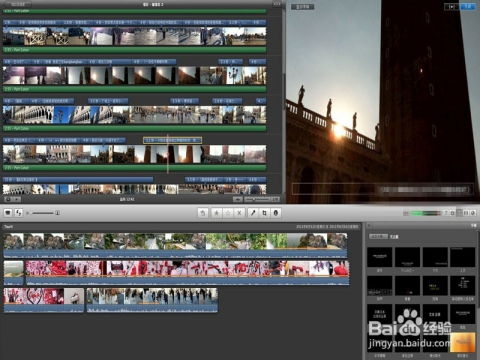480x360 pixels.
Task: Show the photo browser
Action: 453,213
